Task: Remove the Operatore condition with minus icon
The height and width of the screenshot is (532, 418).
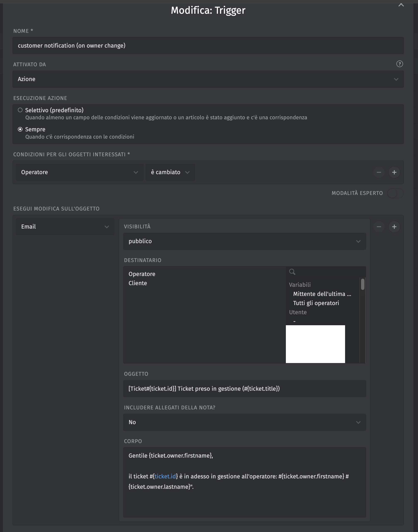Action: click(379, 172)
